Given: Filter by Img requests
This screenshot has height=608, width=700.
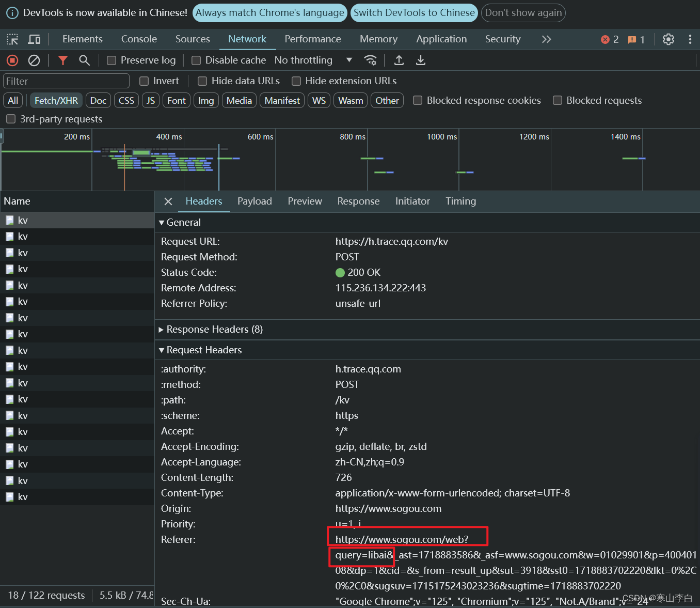Looking at the screenshot, I should tap(206, 101).
